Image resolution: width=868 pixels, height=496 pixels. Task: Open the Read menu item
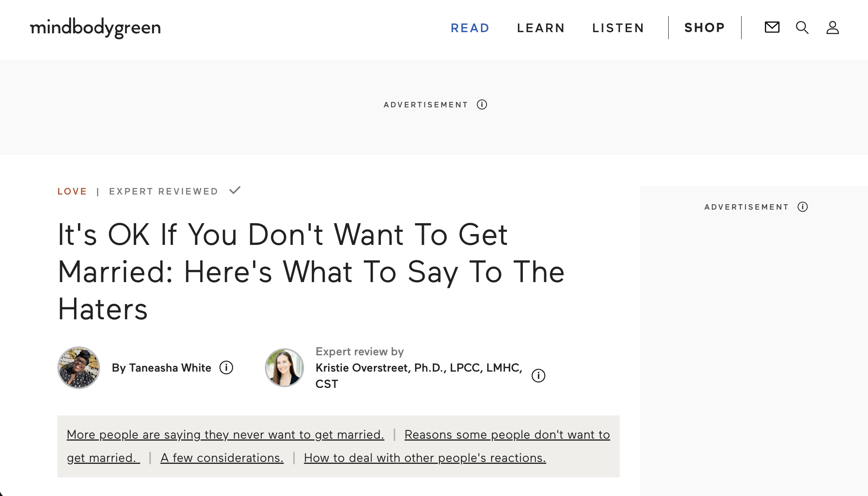pos(470,28)
